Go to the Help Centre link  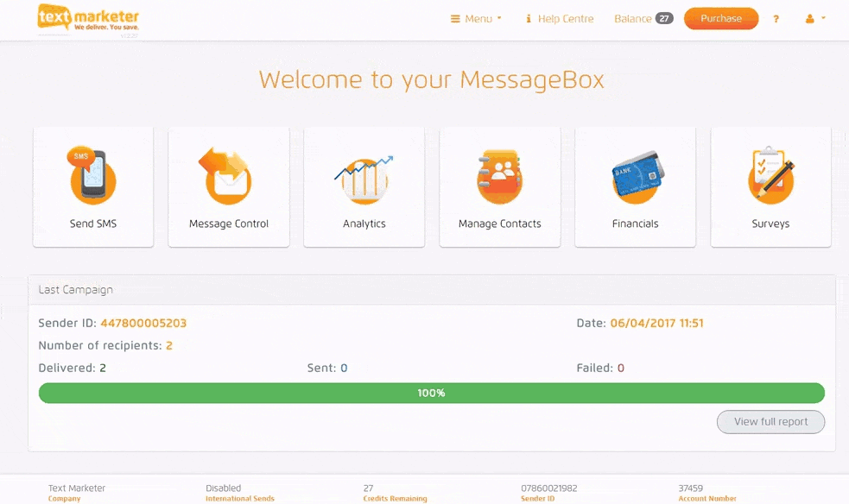[x=560, y=19]
